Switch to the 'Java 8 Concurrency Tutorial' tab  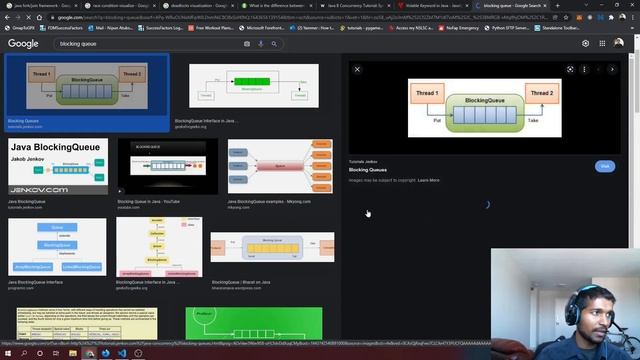point(354,6)
